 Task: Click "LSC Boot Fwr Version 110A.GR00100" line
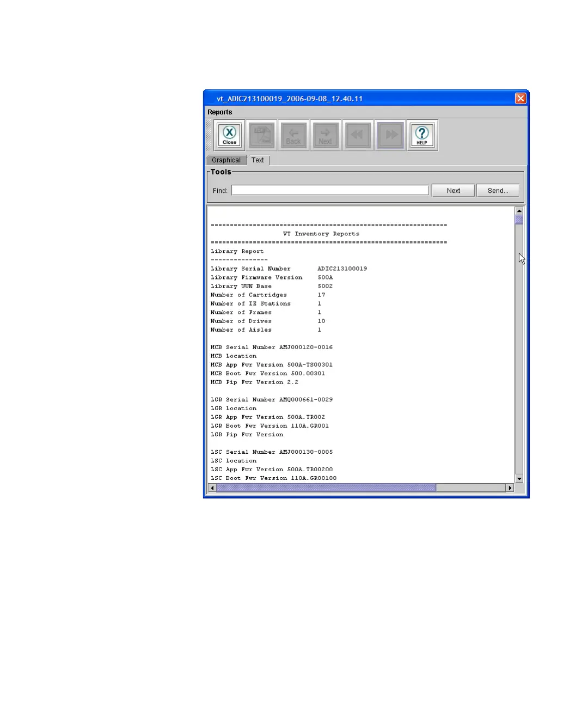point(274,478)
